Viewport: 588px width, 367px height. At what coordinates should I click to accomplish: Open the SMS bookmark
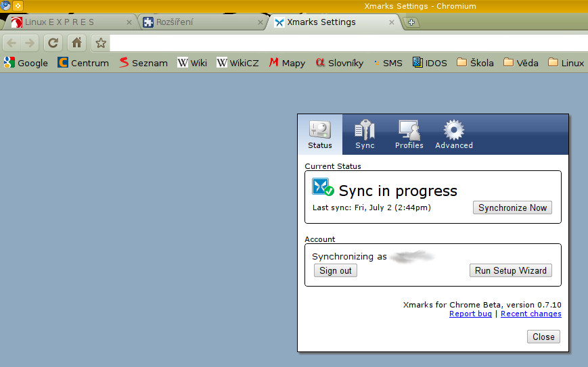pyautogui.click(x=388, y=63)
